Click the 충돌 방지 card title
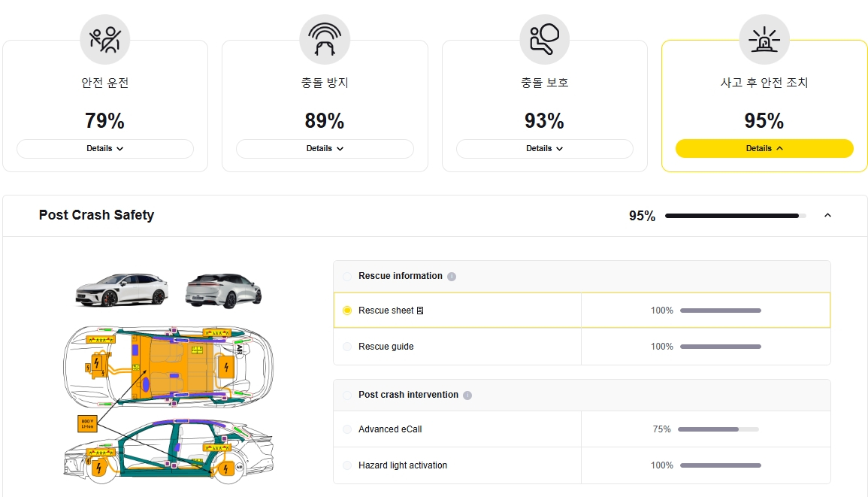 (x=325, y=83)
